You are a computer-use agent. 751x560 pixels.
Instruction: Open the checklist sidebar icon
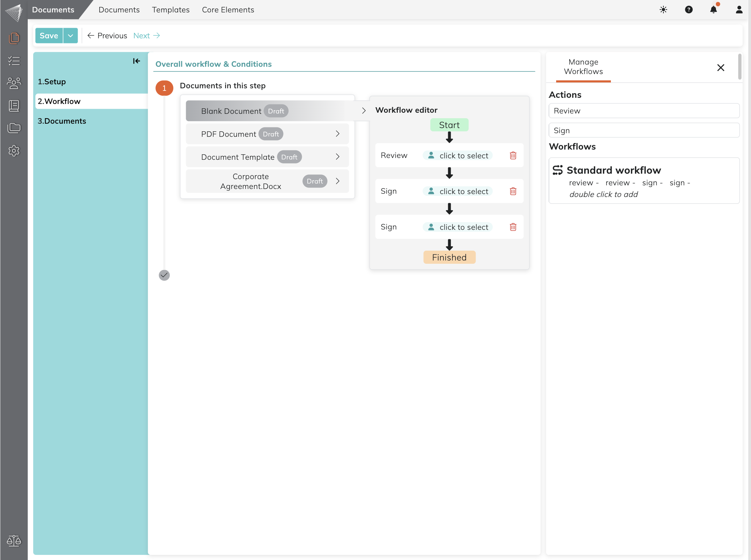coord(14,61)
